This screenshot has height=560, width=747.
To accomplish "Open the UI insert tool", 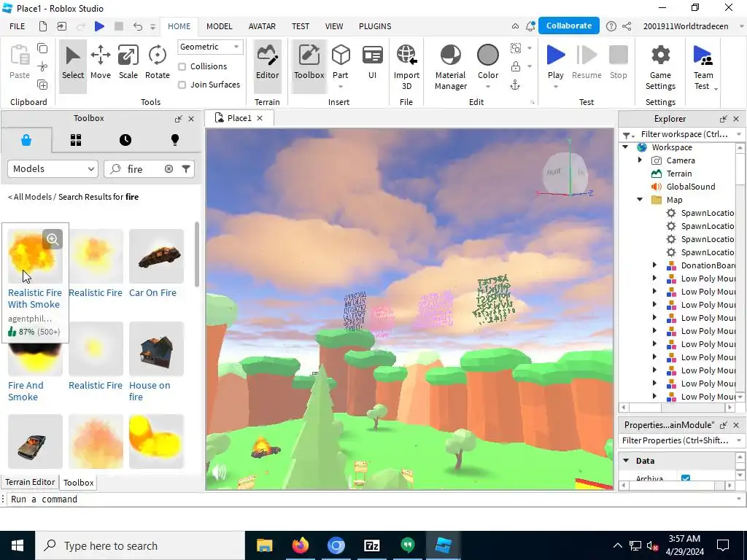I will tap(373, 63).
